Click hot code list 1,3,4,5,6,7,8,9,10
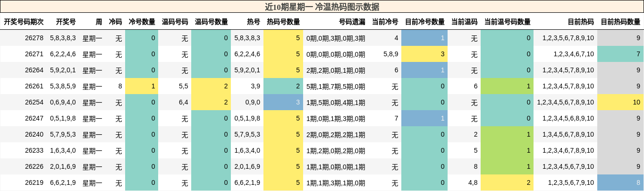Viewport: 644px width, 191px height. point(568,134)
